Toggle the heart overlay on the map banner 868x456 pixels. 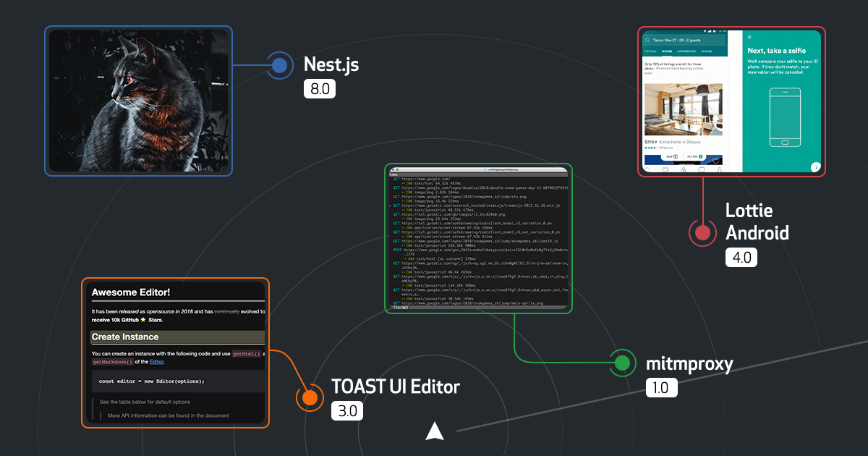click(716, 161)
